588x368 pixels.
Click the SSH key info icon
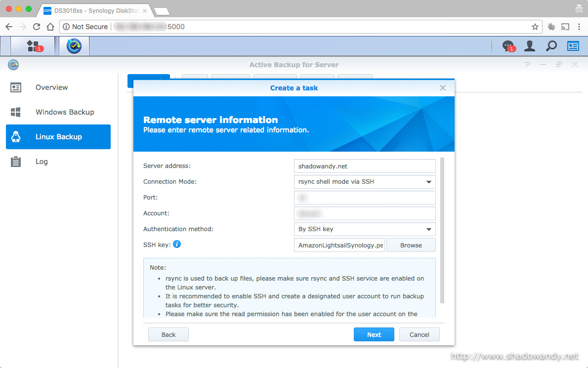click(x=177, y=244)
